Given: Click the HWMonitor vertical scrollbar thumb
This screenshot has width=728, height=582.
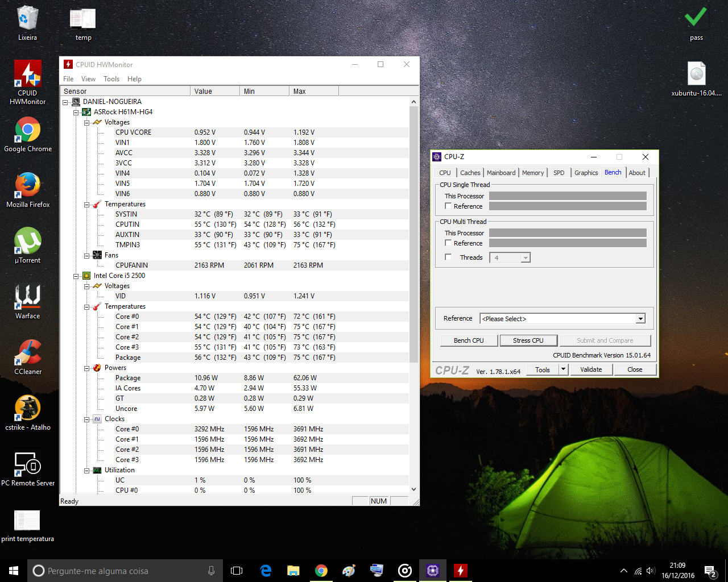Looking at the screenshot, I should pos(413,235).
